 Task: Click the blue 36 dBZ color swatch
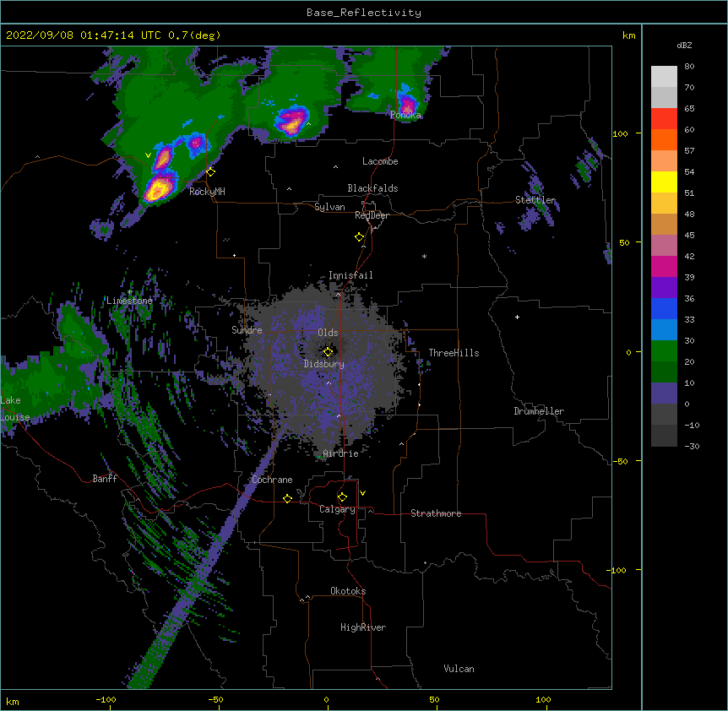[x=664, y=308]
